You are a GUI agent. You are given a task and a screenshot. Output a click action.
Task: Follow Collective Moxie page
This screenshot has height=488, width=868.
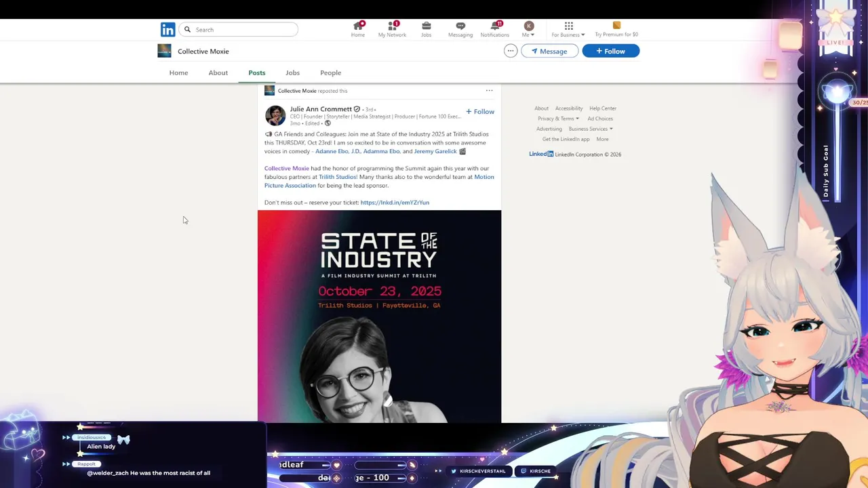pyautogui.click(x=610, y=51)
